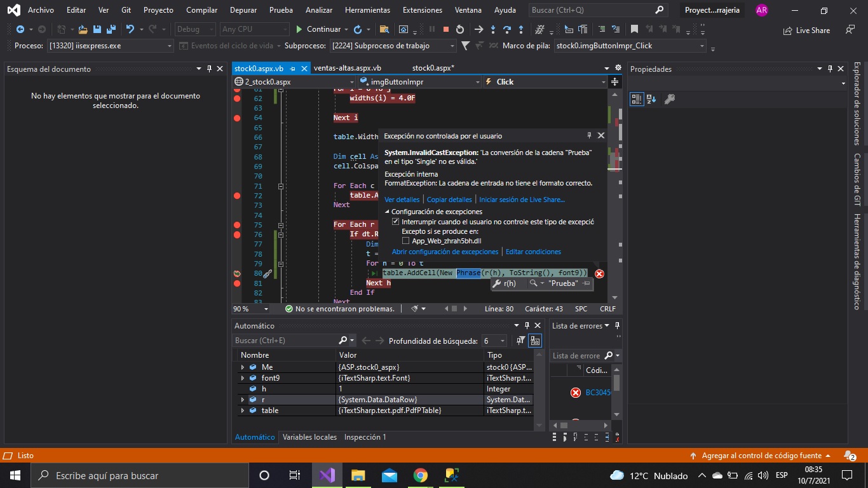The height and width of the screenshot is (488, 868).
Task: Click the threads filter funnel icon
Action: (466, 46)
